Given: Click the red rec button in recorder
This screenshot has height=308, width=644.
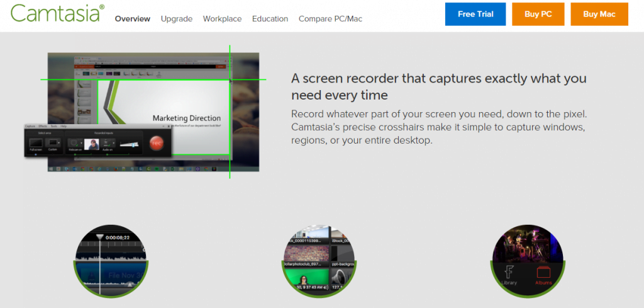Looking at the screenshot, I should (x=157, y=143).
